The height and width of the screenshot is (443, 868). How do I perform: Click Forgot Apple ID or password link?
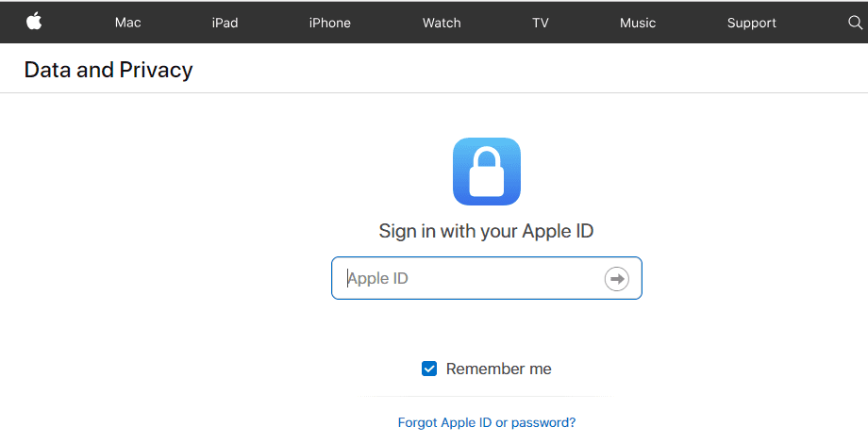(x=487, y=422)
